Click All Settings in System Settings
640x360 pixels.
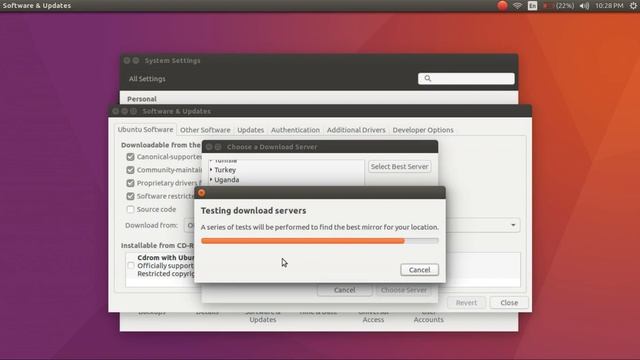[147, 79]
